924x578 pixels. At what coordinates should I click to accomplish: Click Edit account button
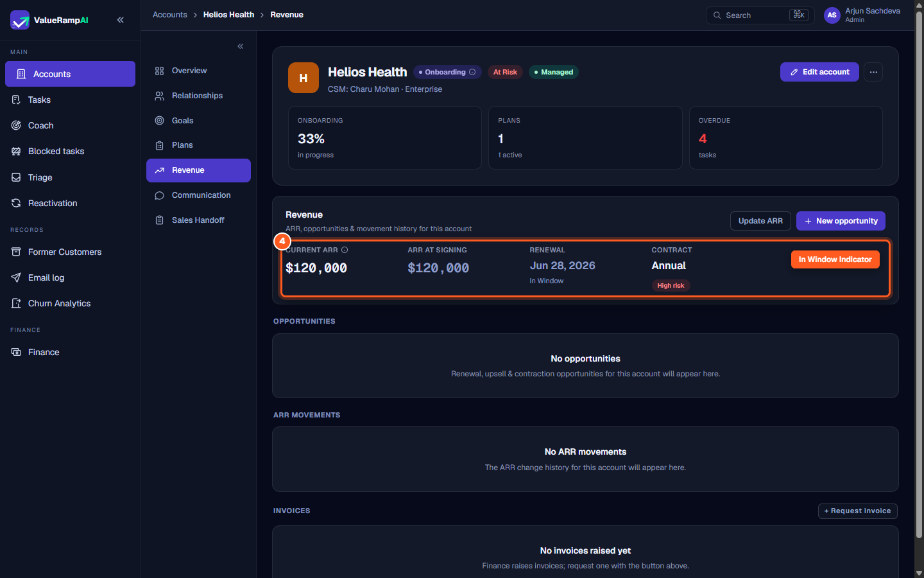(x=819, y=72)
